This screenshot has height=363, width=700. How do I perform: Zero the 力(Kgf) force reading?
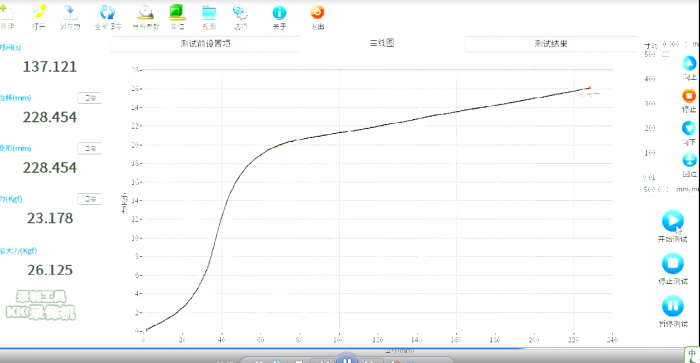pos(89,199)
